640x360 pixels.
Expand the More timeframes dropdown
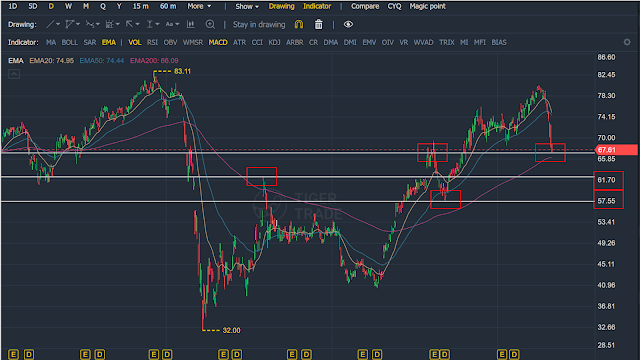[199, 7]
